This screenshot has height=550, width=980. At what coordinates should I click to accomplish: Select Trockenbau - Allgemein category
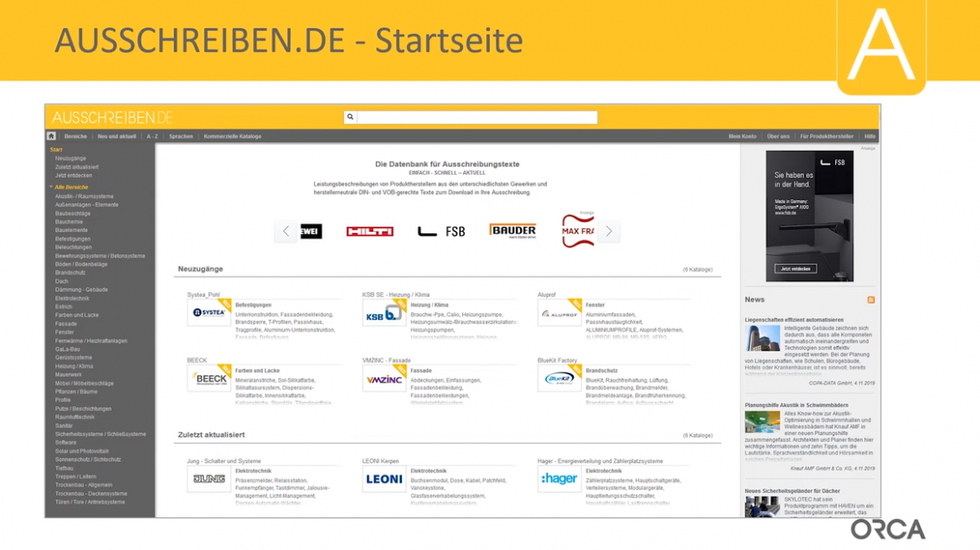(x=84, y=485)
